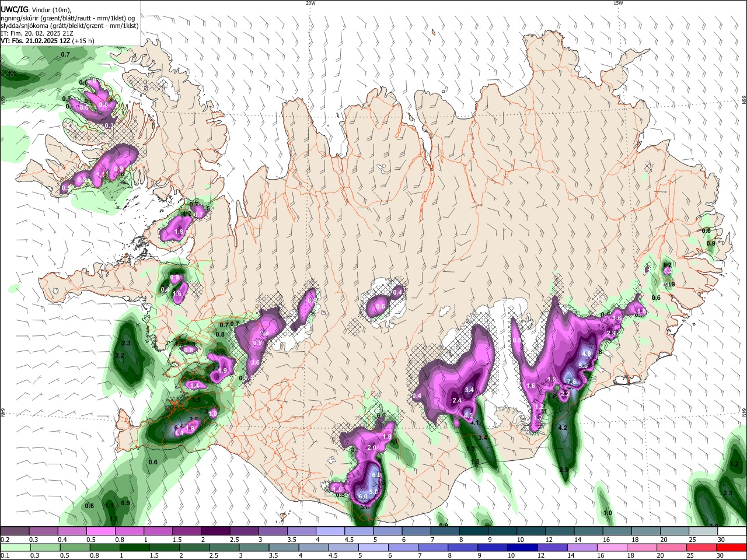Pick the bright magenta swatch at 0.5
The height and width of the screenshot is (560, 747).
(x=101, y=531)
